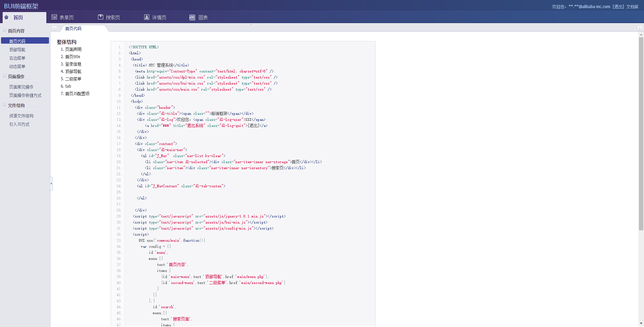Screen dimensions: 644x327
Task: Click the [退出] logout link
Action: tap(618, 7)
